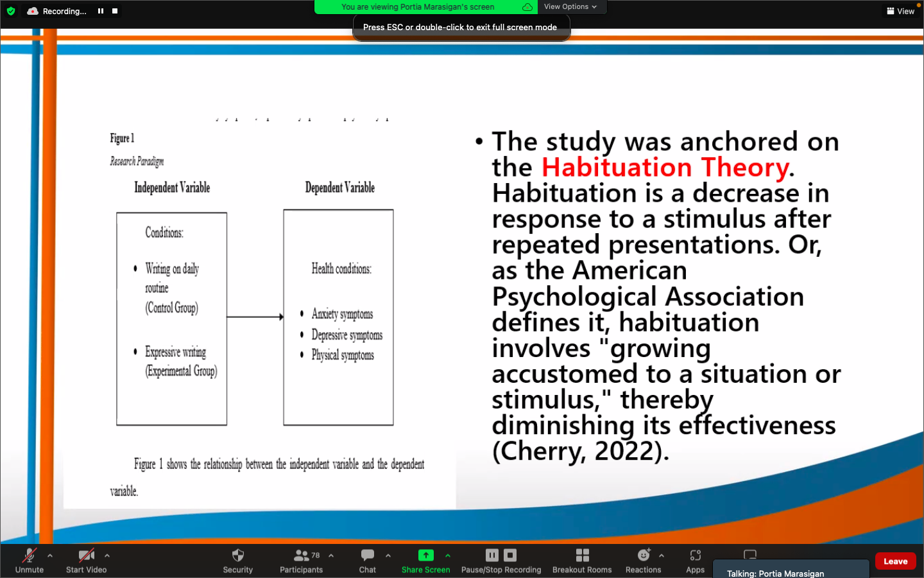
Task: Start Video camera toggle
Action: click(x=86, y=556)
